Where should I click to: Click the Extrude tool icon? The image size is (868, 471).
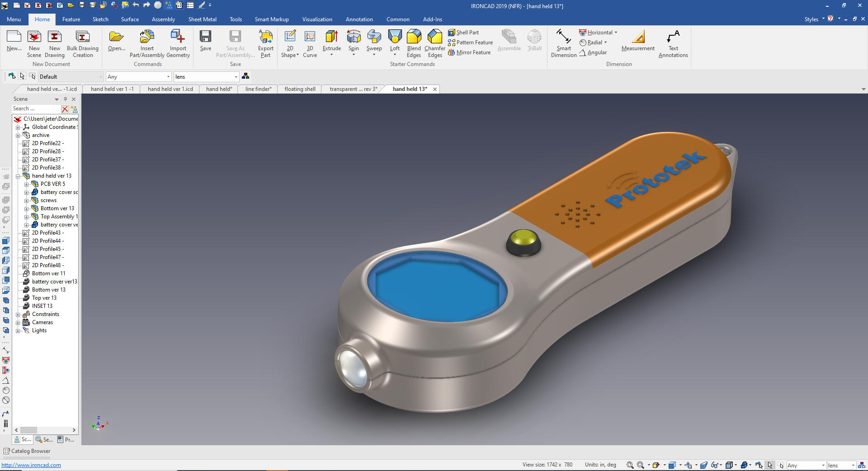(x=331, y=38)
